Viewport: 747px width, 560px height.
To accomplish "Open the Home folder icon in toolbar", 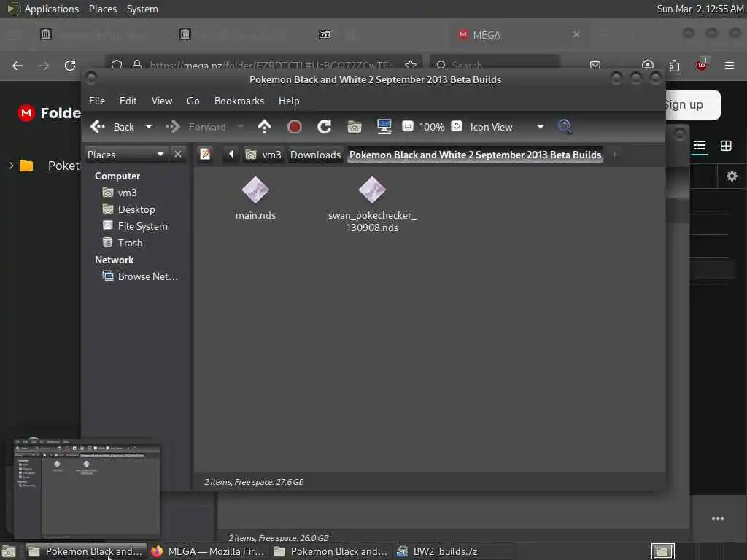I will (x=355, y=127).
